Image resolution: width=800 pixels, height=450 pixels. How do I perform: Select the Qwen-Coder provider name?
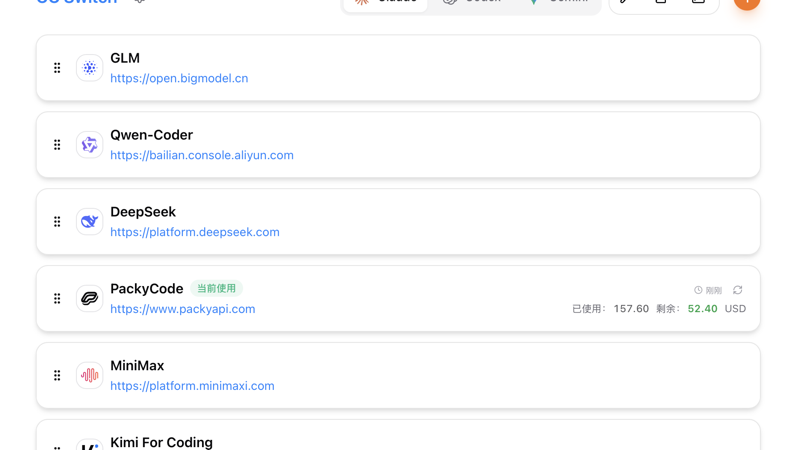coord(152,135)
